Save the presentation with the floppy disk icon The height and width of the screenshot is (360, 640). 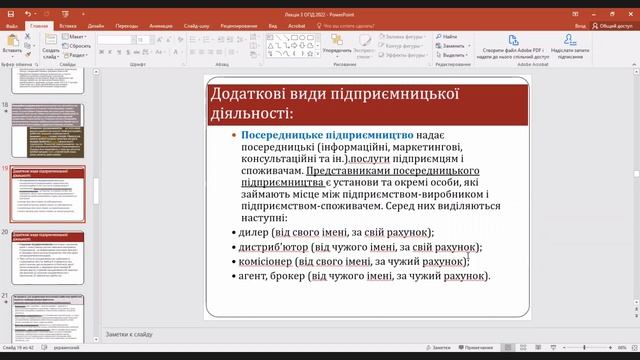(11, 14)
